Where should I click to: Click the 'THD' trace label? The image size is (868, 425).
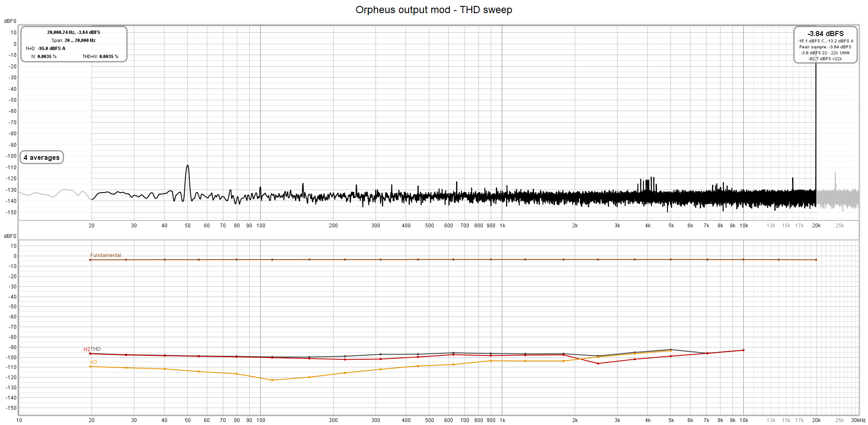95,349
